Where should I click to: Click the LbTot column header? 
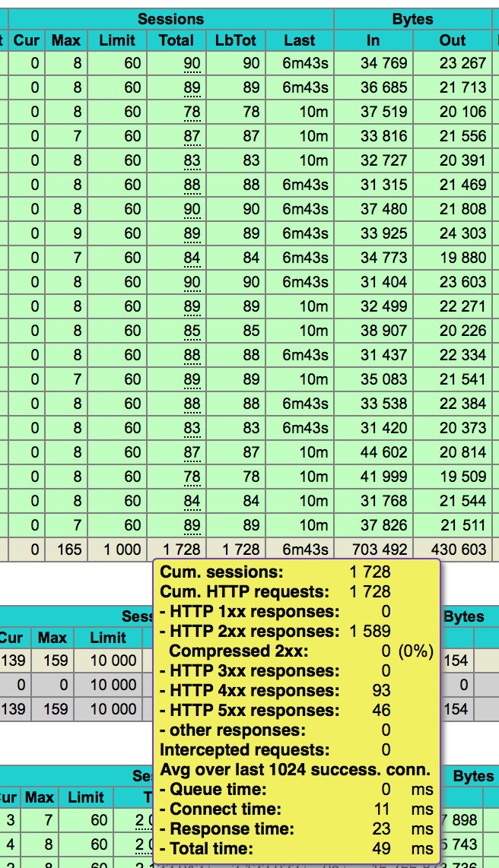coord(236,40)
